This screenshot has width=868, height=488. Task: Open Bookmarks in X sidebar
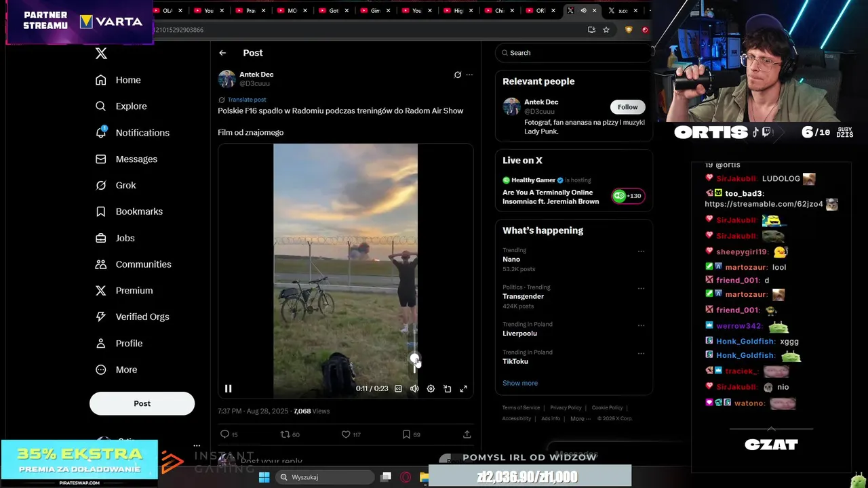point(129,211)
